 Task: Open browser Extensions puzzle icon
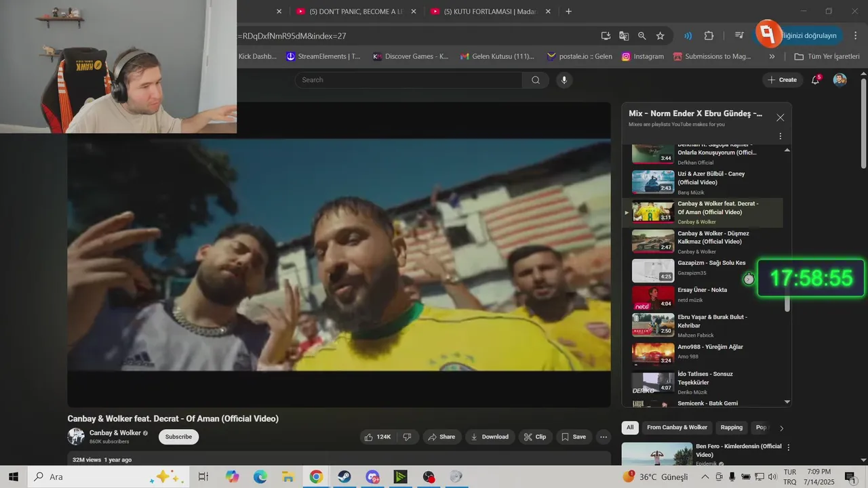pyautogui.click(x=709, y=36)
